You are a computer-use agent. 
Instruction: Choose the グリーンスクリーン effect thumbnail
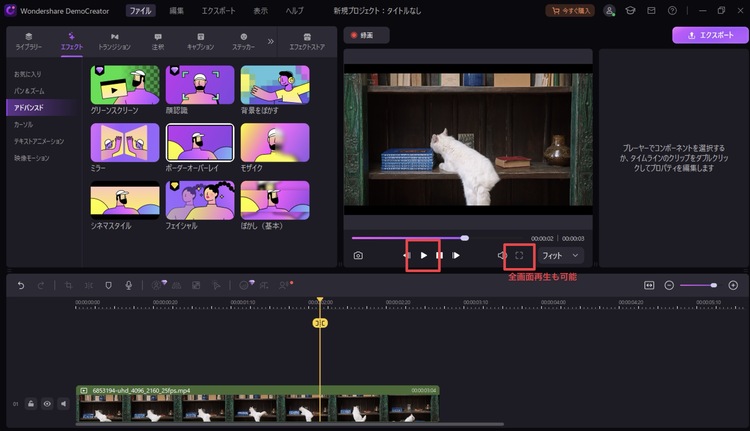click(x=125, y=85)
